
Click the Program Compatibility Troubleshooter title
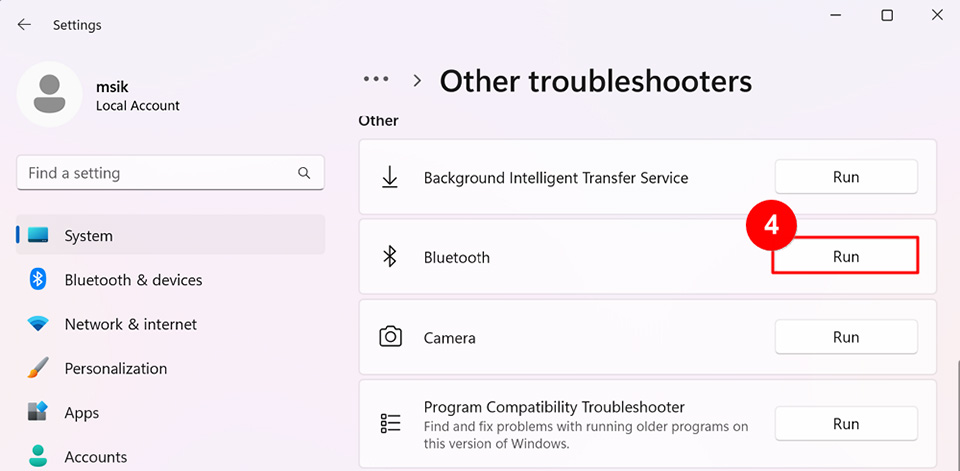pyautogui.click(x=554, y=407)
